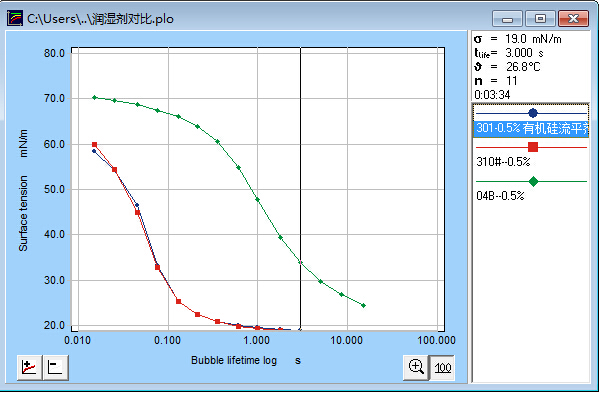This screenshot has width=602, height=393.
Task: Click the sigma 19.0 mN/m readout
Action: 518,39
